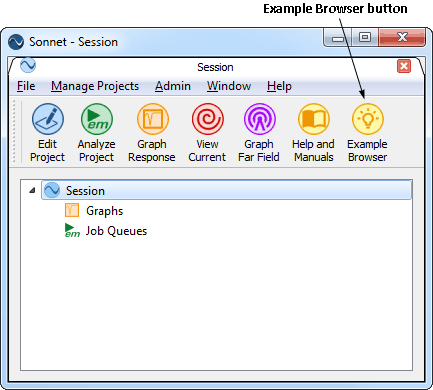The height and width of the screenshot is (390, 433).
Task: Close the inner Session tab with red X
Action: click(404, 66)
